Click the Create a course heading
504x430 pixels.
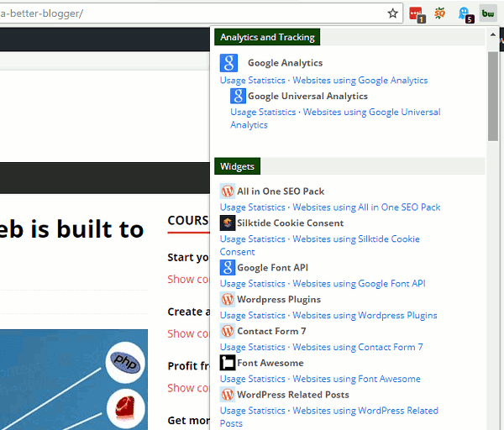tap(188, 312)
